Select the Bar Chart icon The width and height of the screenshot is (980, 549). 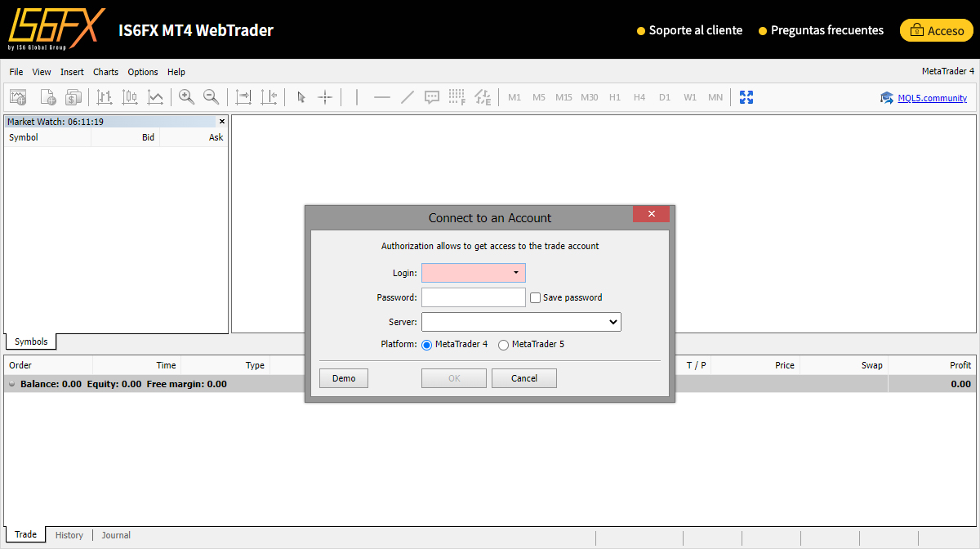[x=104, y=97]
